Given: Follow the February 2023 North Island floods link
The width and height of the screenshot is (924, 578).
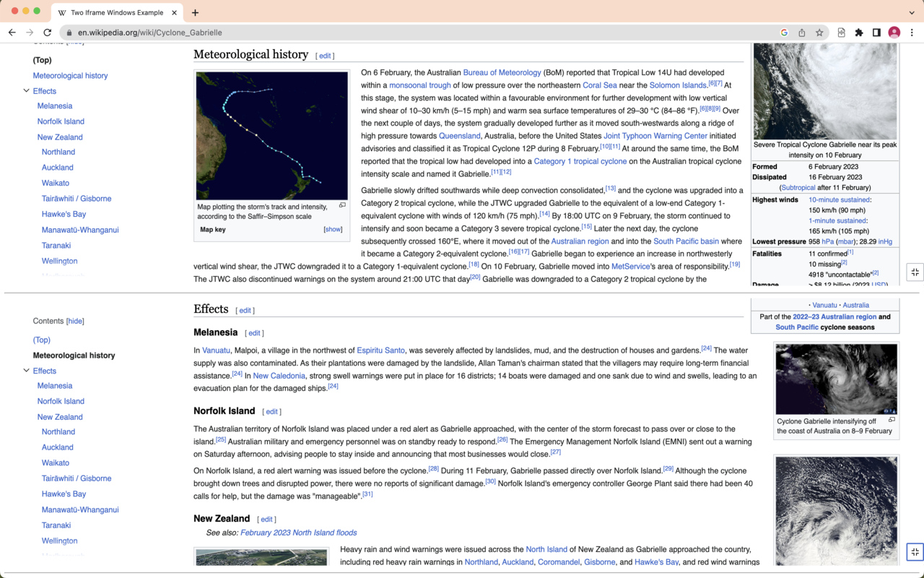Looking at the screenshot, I should click(298, 532).
